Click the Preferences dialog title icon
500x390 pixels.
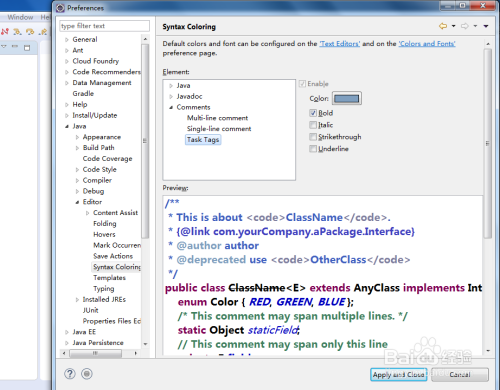[x=60, y=8]
